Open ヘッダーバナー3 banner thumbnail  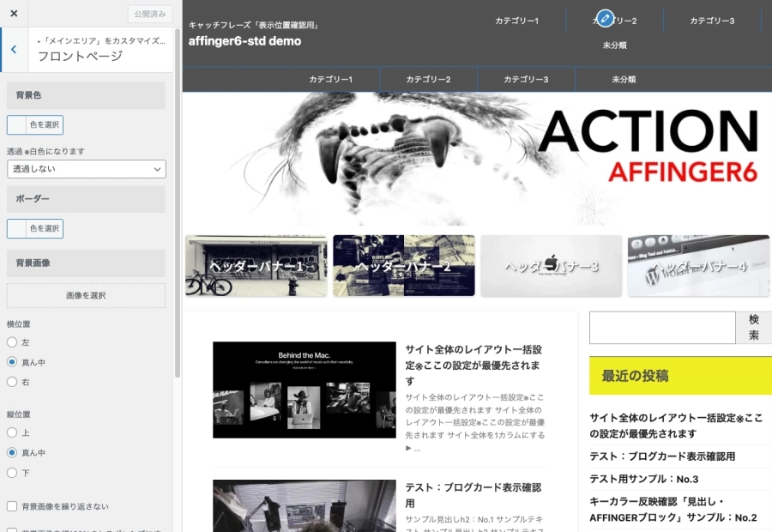(x=551, y=266)
